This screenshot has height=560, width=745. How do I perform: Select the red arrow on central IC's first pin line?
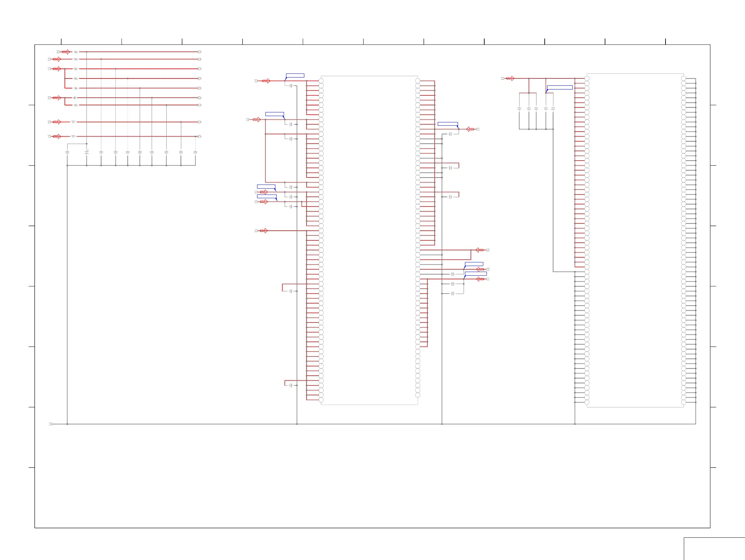coord(266,81)
